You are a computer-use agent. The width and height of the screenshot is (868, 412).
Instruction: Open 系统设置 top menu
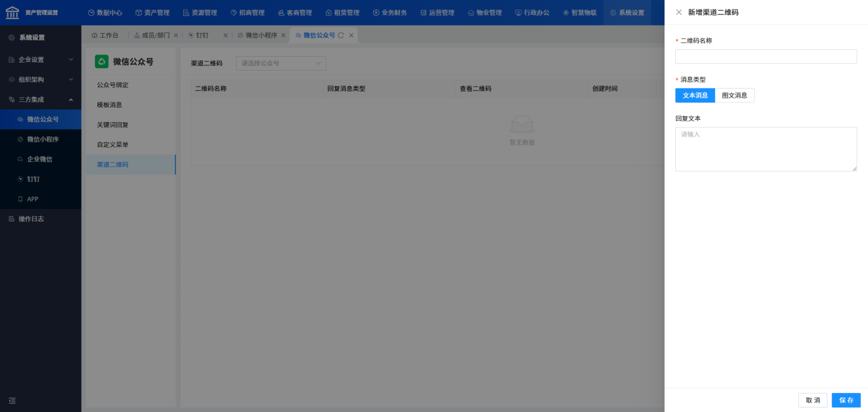tap(627, 13)
